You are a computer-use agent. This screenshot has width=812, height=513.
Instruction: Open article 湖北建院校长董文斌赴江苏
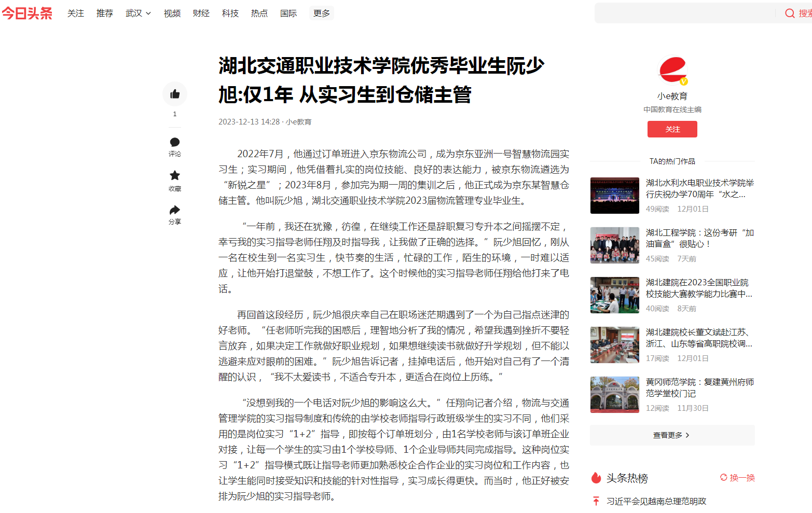tap(700, 338)
